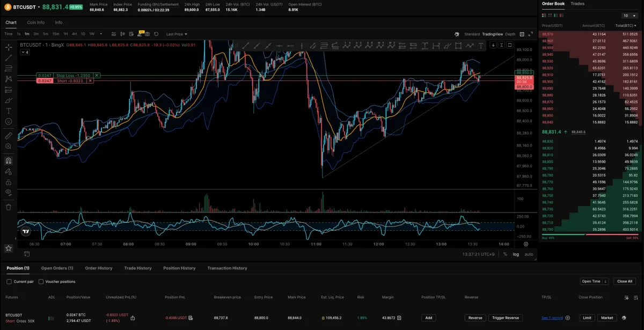Viewport: 644px width, 330px height.
Task: Select the crosshair cursor tool
Action: tap(9, 46)
